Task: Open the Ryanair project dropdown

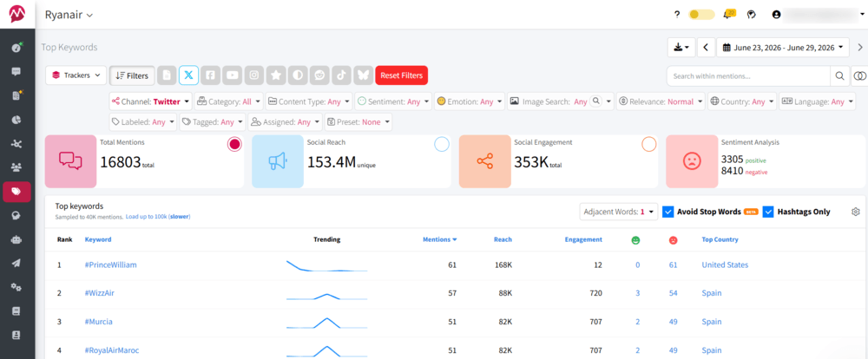Action: (69, 15)
